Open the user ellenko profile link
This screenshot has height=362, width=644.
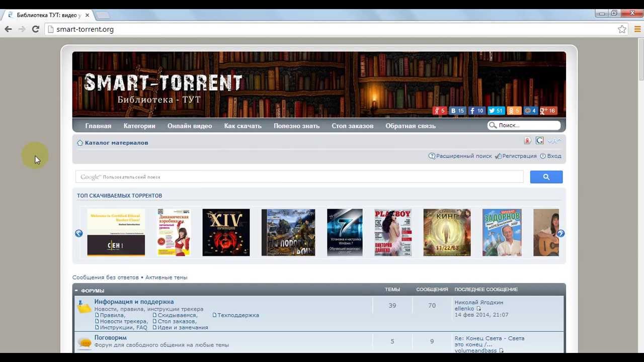464,309
